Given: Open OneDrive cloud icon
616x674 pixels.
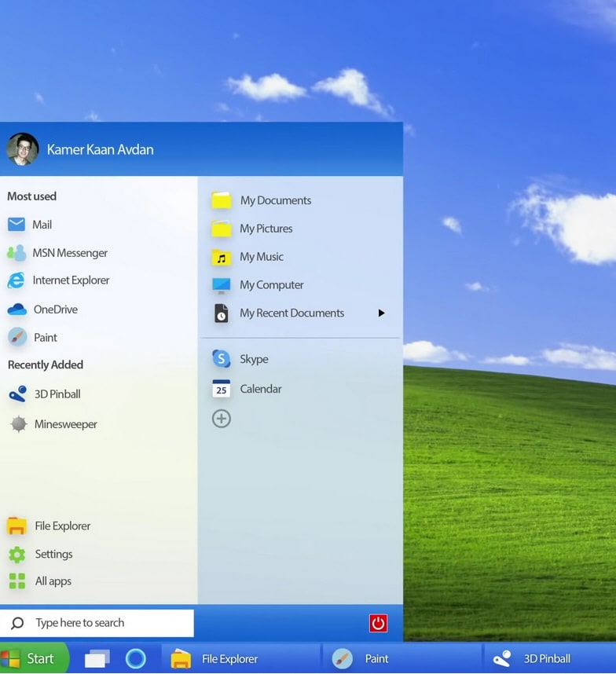Looking at the screenshot, I should pos(16,310).
